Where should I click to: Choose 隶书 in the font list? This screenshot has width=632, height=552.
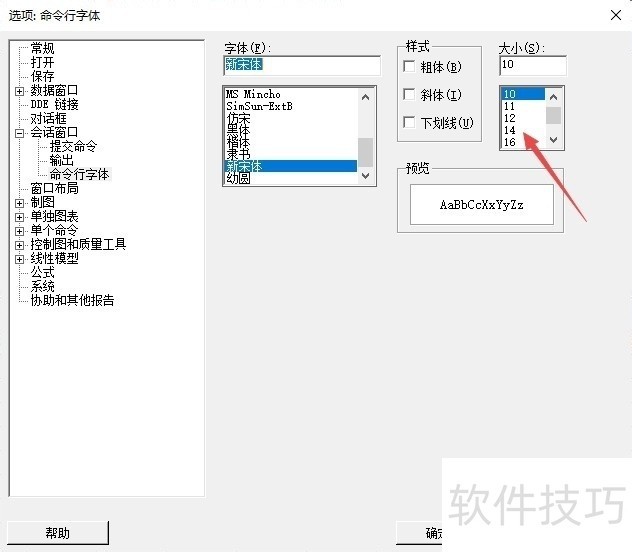[x=291, y=154]
